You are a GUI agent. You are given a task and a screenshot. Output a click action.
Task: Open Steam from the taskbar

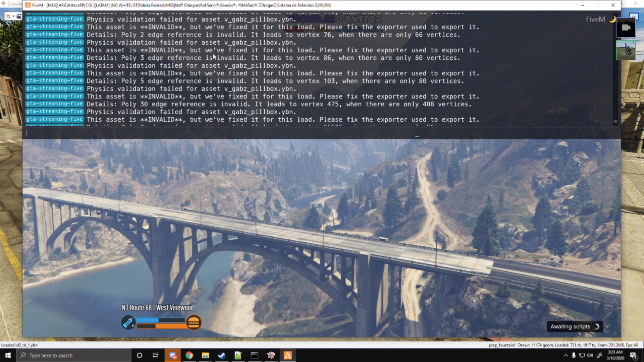(x=222, y=355)
